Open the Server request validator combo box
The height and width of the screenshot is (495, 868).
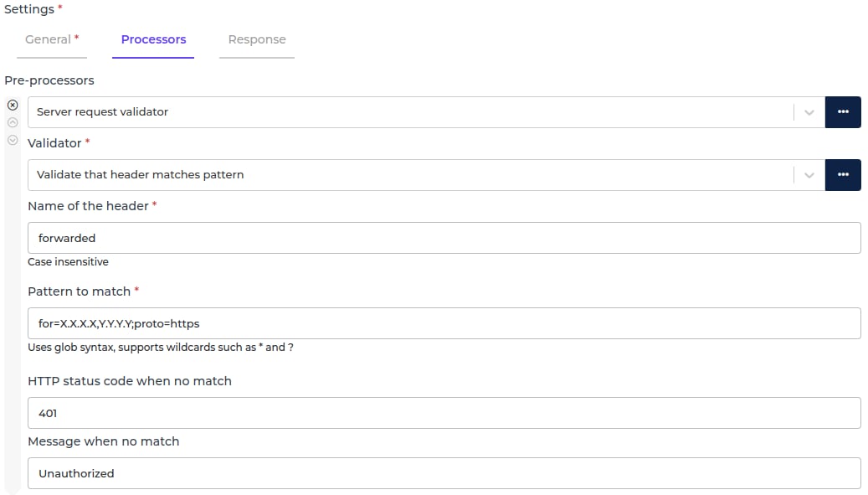[x=426, y=112]
